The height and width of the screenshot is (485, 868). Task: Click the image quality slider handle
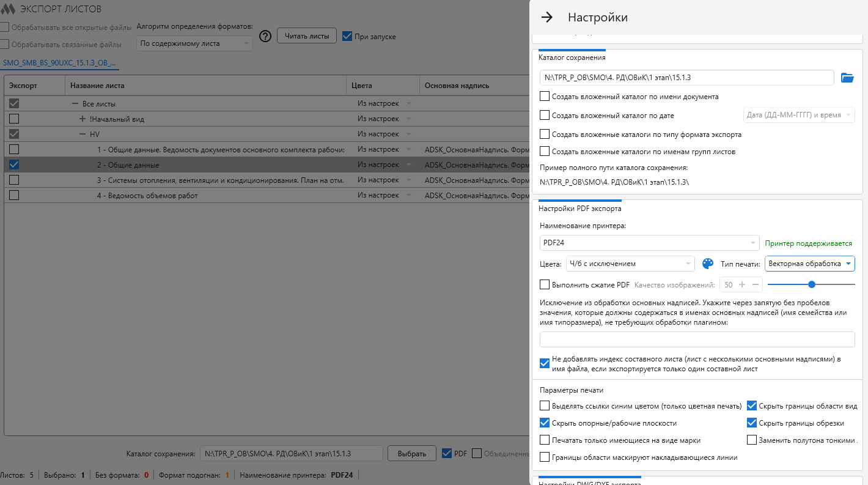(812, 284)
